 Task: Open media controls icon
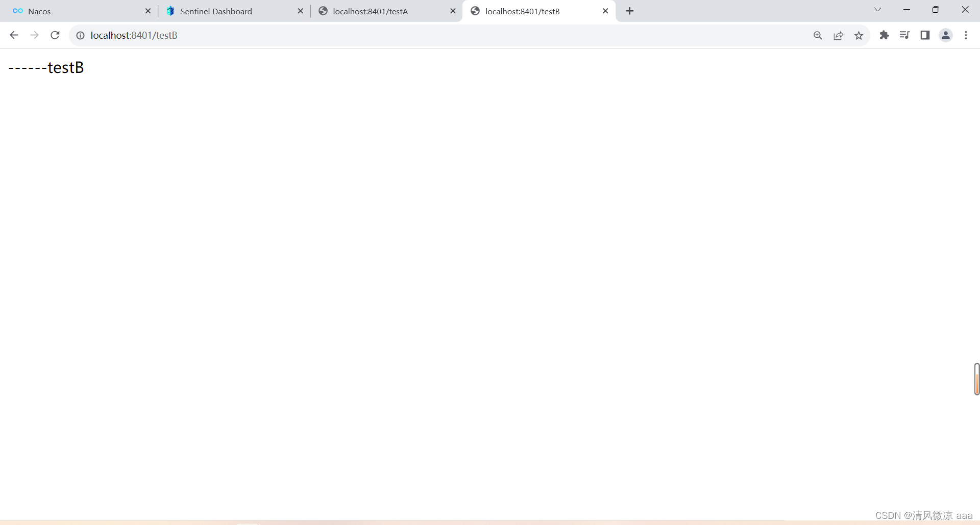(904, 35)
